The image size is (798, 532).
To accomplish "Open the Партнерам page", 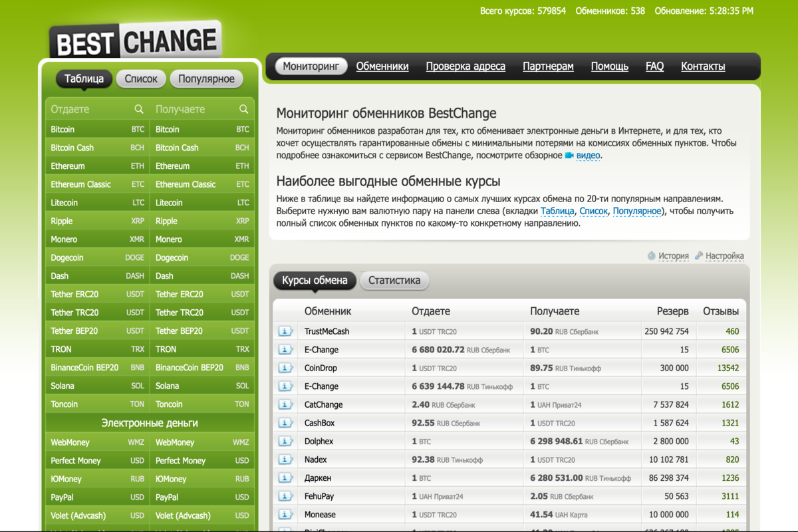I will 548,66.
